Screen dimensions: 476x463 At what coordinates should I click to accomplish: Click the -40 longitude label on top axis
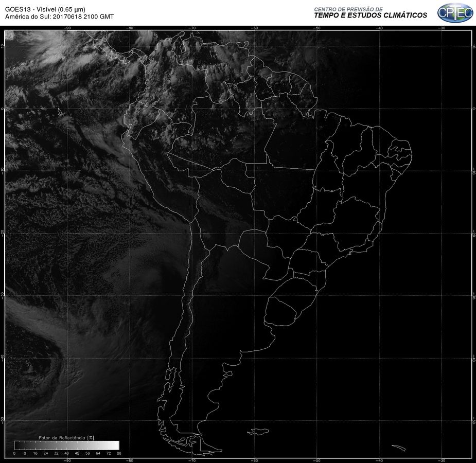(379, 28)
